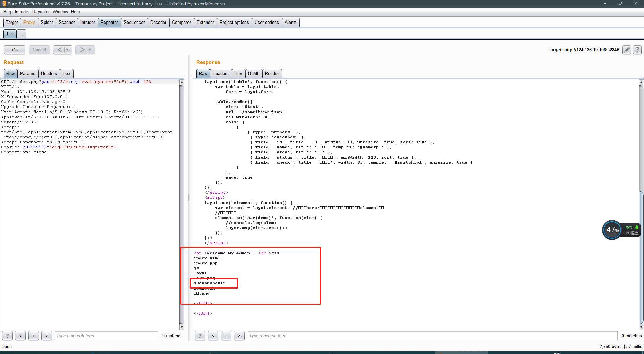The width and height of the screenshot is (644, 354).
Task: Open the Window menu
Action: pos(60,12)
